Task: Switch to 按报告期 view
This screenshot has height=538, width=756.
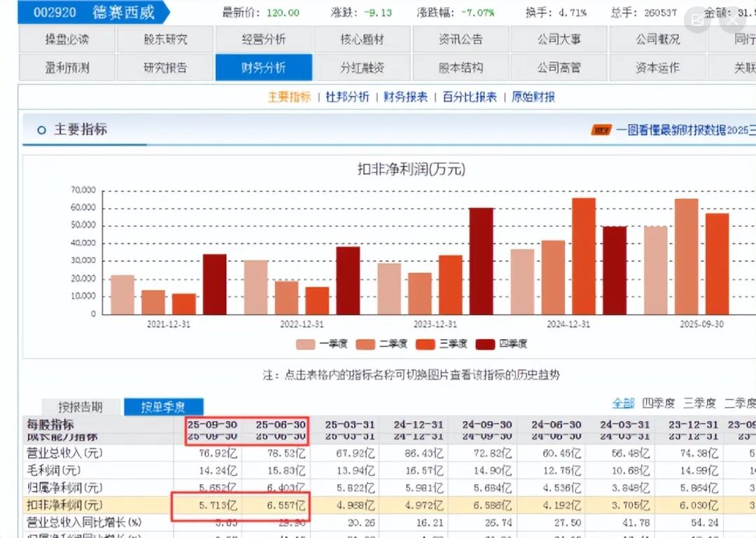Action: [x=80, y=407]
